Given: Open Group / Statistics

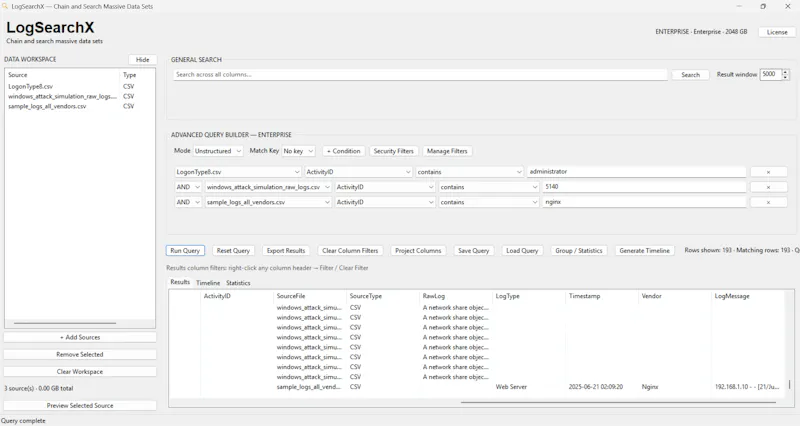Looking at the screenshot, I should click(579, 250).
